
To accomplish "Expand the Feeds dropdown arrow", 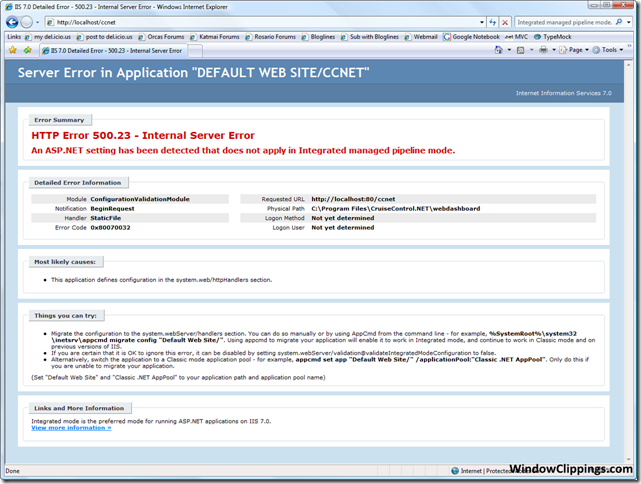I will 531,50.
